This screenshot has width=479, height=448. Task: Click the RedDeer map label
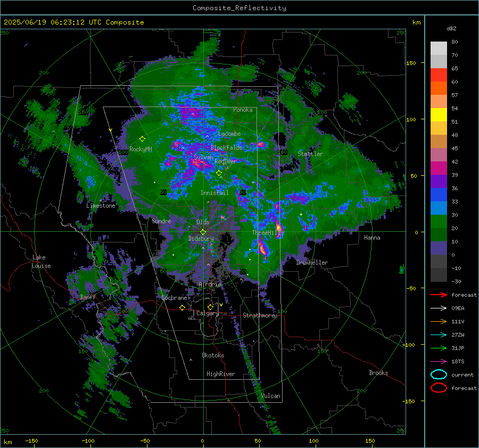[x=226, y=161]
